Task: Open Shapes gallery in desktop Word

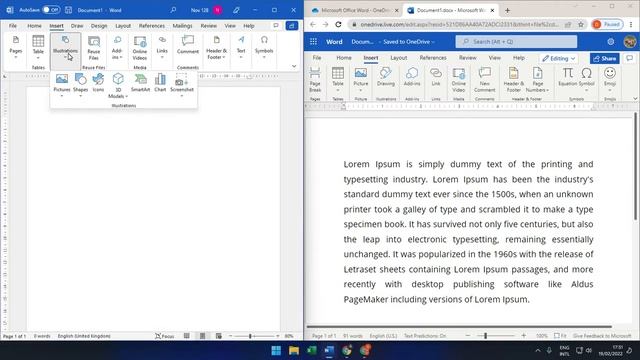Action: pos(80,83)
